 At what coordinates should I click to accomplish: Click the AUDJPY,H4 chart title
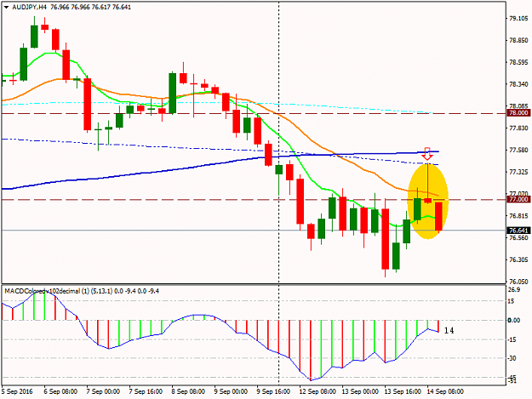tap(30, 7)
